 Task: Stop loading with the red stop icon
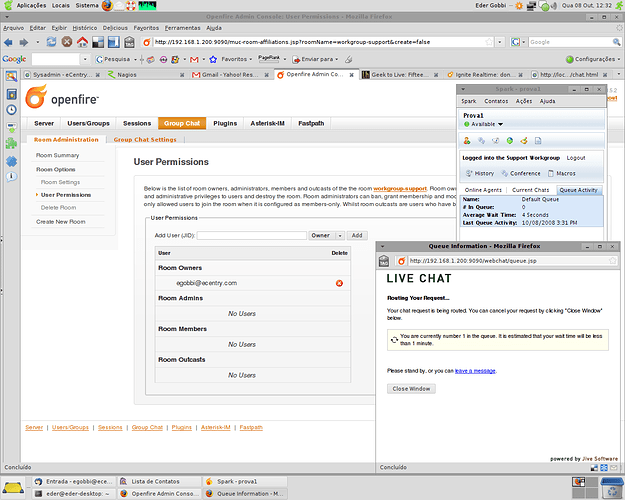pyautogui.click(x=67, y=42)
